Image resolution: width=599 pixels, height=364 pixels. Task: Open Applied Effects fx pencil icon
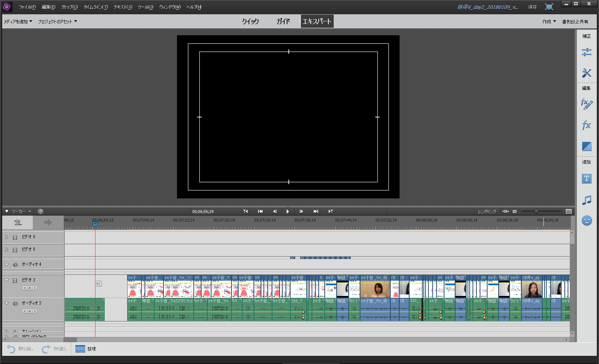coord(587,104)
